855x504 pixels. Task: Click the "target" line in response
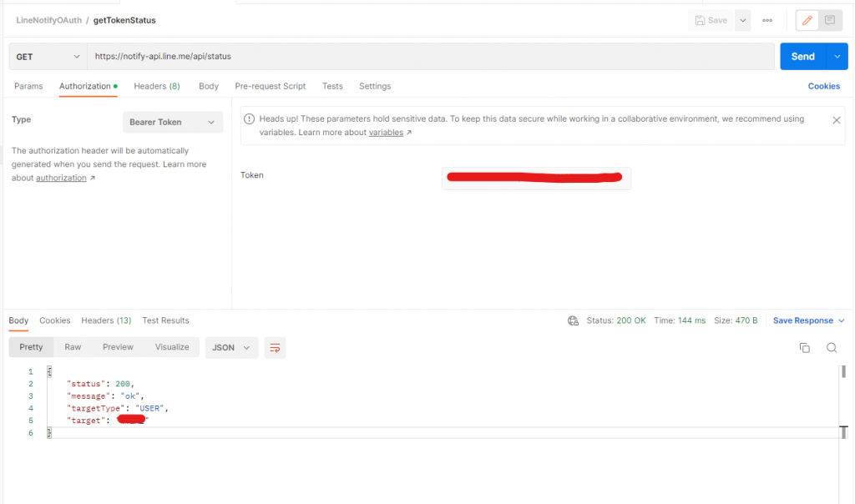click(108, 421)
